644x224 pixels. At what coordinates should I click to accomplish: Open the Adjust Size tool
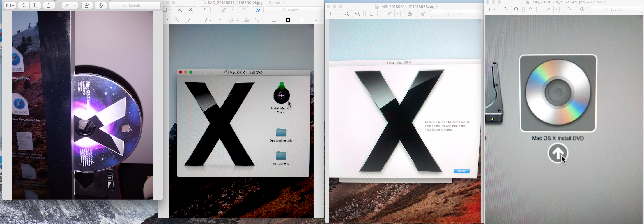tap(257, 20)
